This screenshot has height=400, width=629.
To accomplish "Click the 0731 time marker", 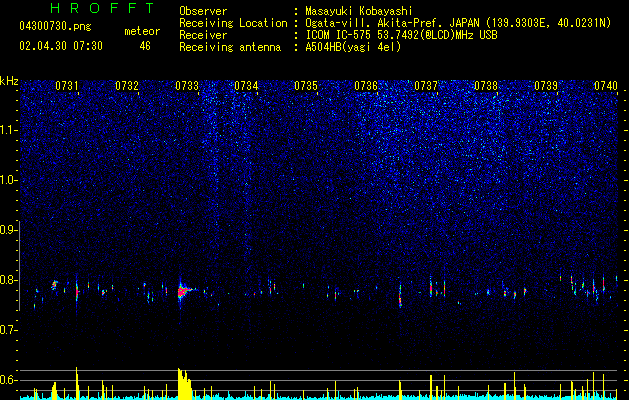I will coord(67,86).
